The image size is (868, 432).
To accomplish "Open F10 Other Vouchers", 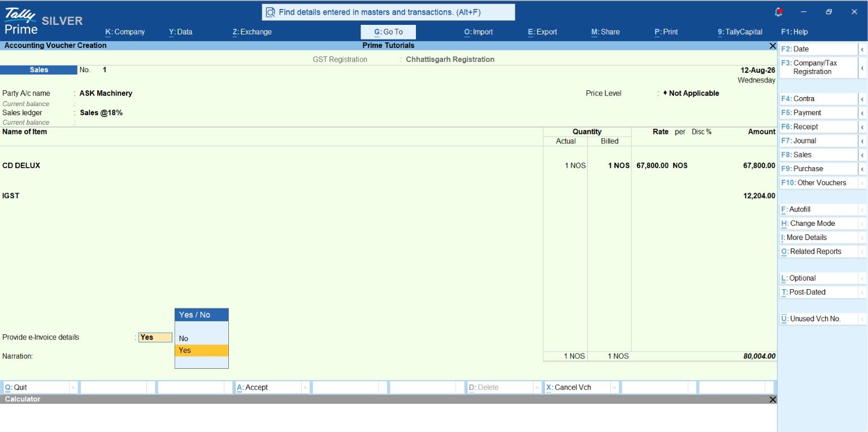I will (x=819, y=183).
